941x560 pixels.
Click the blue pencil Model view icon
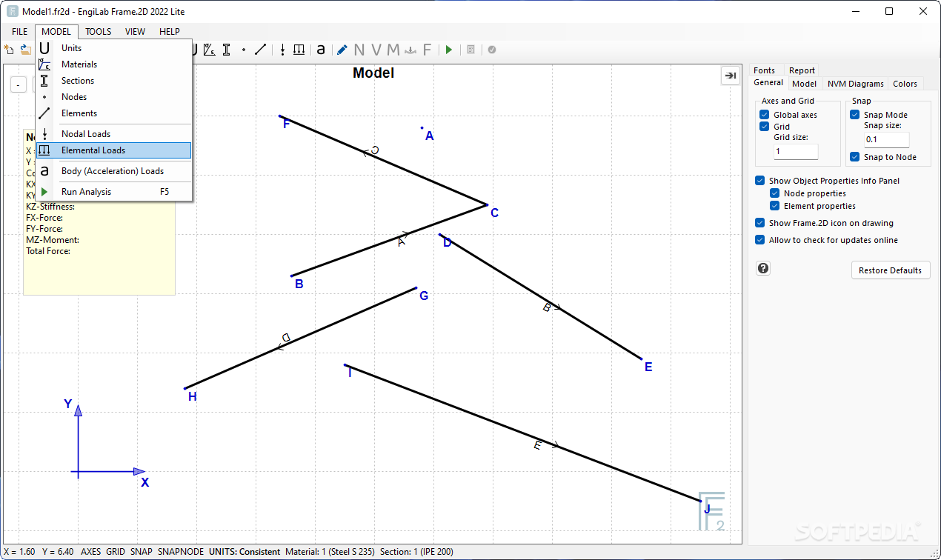[x=342, y=50]
